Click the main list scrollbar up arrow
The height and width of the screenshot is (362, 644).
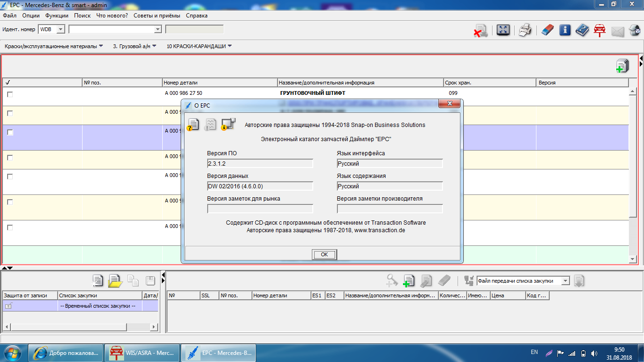[x=633, y=91]
